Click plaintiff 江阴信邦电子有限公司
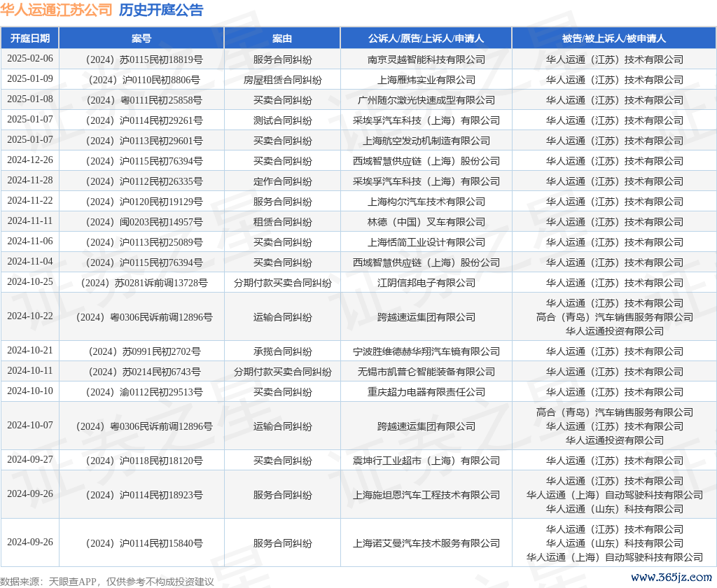The width and height of the screenshot is (717, 588). [x=426, y=283]
